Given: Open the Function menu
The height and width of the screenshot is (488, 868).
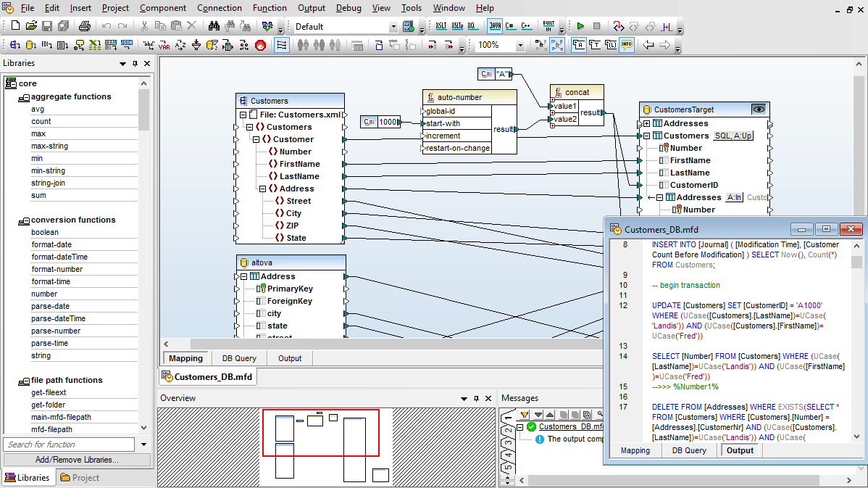Looking at the screenshot, I should tap(270, 8).
